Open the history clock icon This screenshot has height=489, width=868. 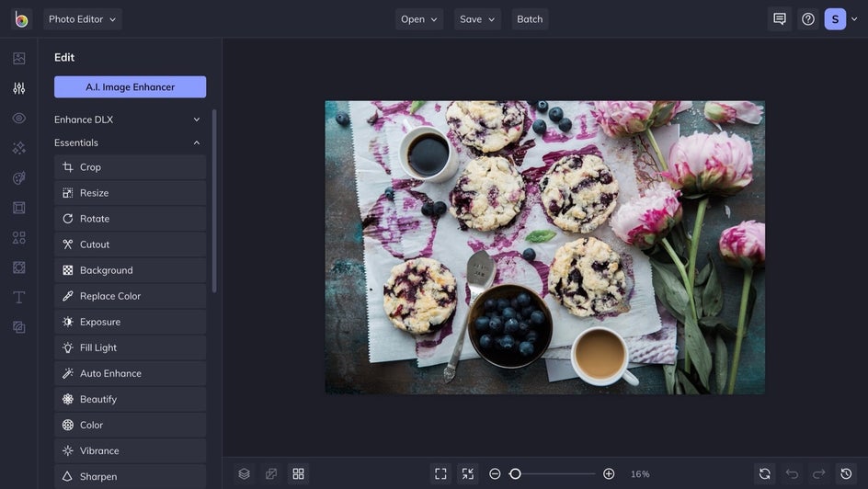[846, 474]
